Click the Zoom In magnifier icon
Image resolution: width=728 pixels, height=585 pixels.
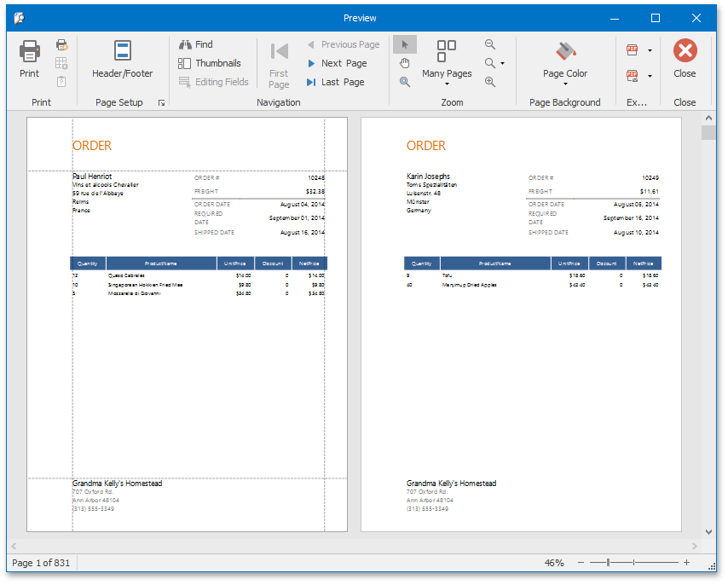click(x=488, y=82)
